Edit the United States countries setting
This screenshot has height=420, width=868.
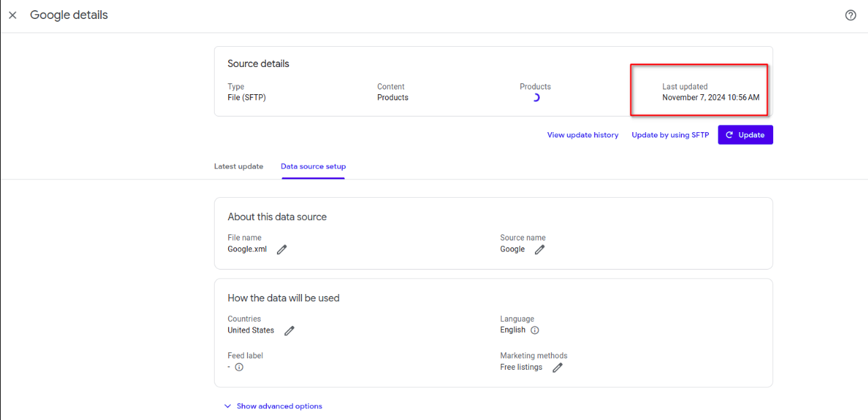coord(289,331)
